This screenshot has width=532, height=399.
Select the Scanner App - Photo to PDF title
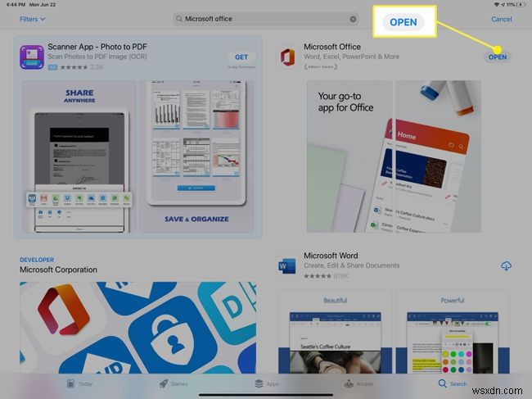[x=97, y=47]
